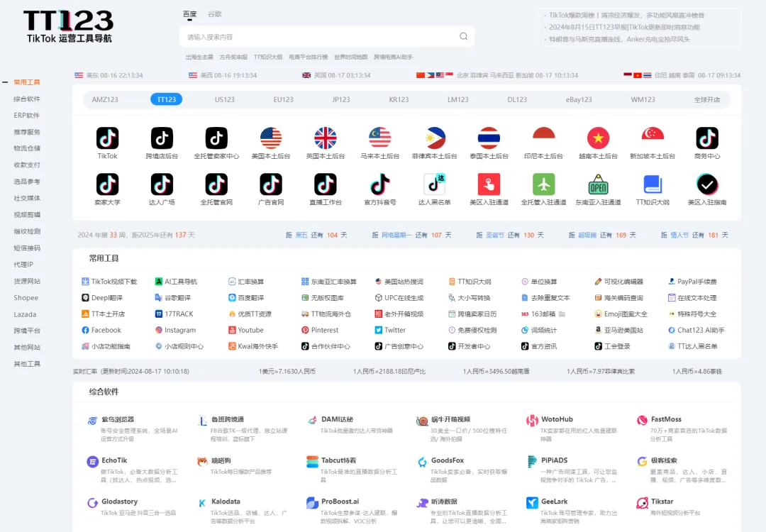Viewport: 766px width, 532px height.
Task: Open the 跨境店后台 TikTok icon
Action: tap(162, 138)
